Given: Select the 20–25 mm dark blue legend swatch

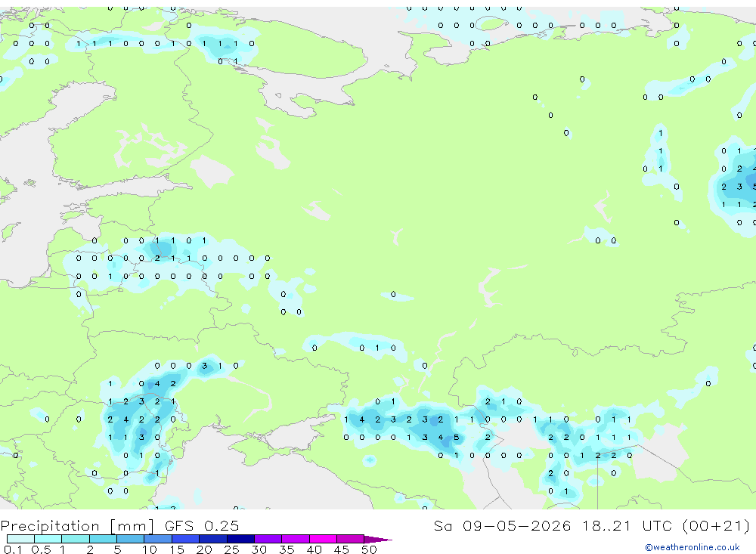Looking at the screenshot, I should tap(212, 539).
